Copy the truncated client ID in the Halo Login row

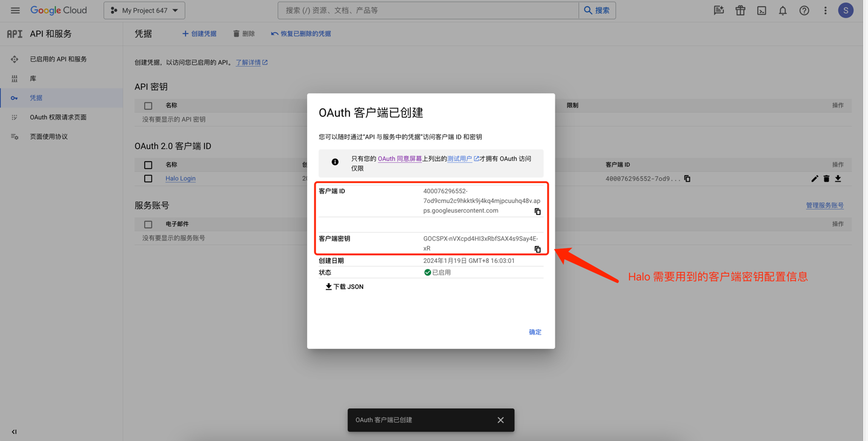pos(687,179)
